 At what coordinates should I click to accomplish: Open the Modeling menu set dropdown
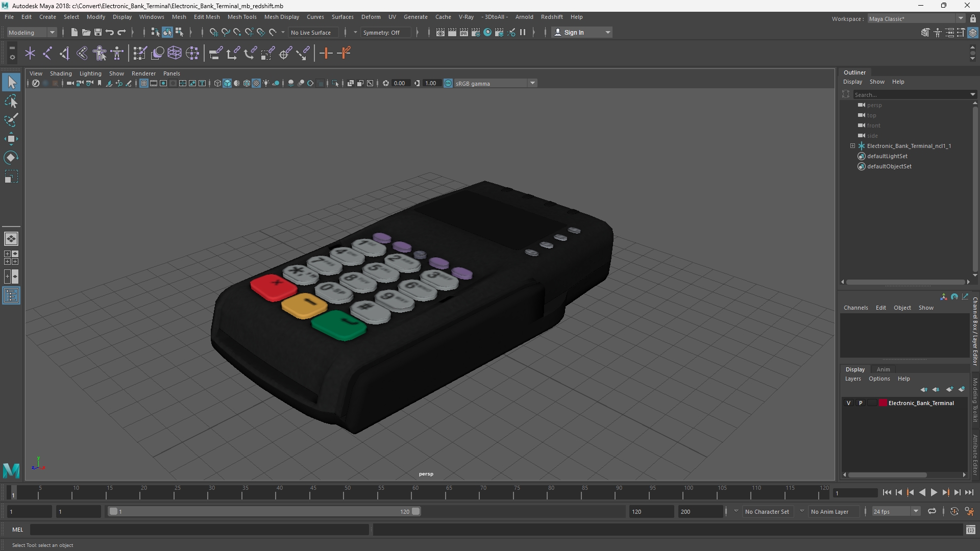pos(32,32)
